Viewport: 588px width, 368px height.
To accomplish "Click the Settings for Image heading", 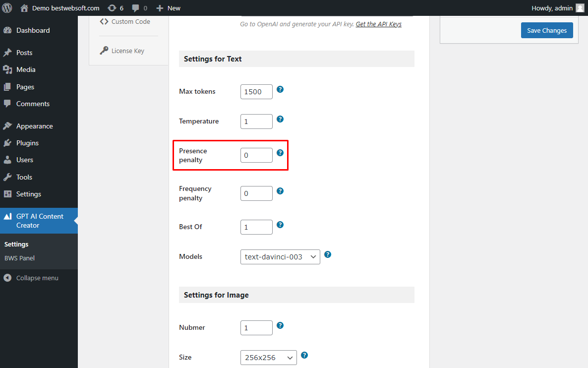I will click(x=216, y=295).
